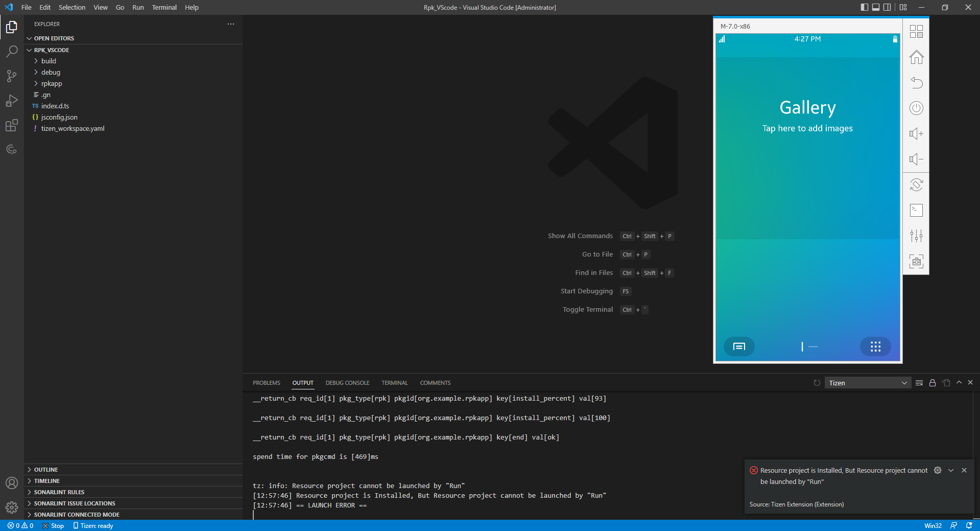Dismiss the Resource project error notification

(x=964, y=470)
